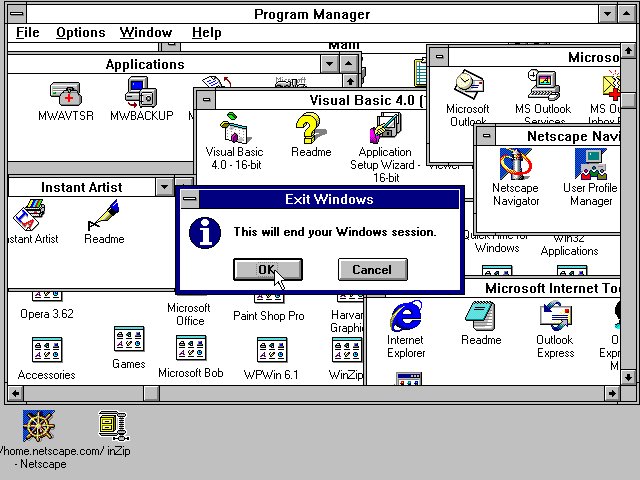Open the Games program group icon
The height and width of the screenshot is (480, 640).
(129, 339)
